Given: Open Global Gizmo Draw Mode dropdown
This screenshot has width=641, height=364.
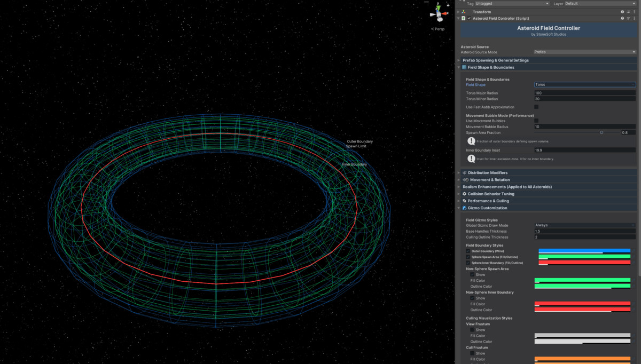Looking at the screenshot, I should coord(585,225).
